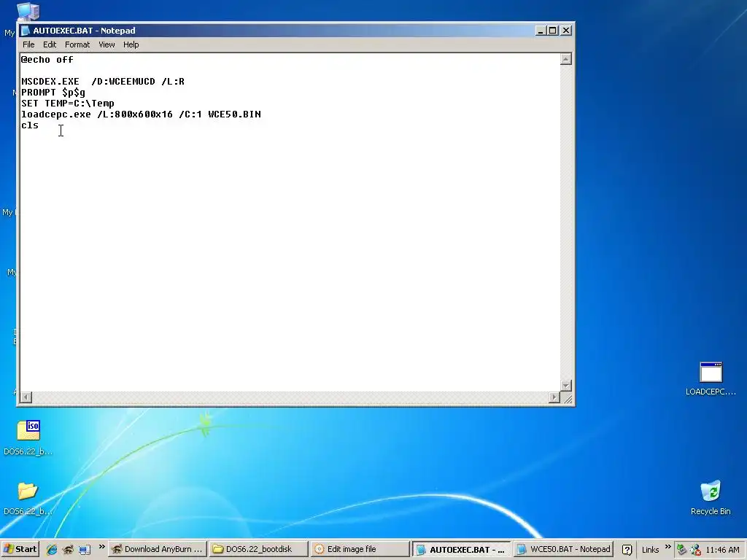747x560 pixels.
Task: Click the horizontal scrollbar right arrow
Action: point(554,397)
